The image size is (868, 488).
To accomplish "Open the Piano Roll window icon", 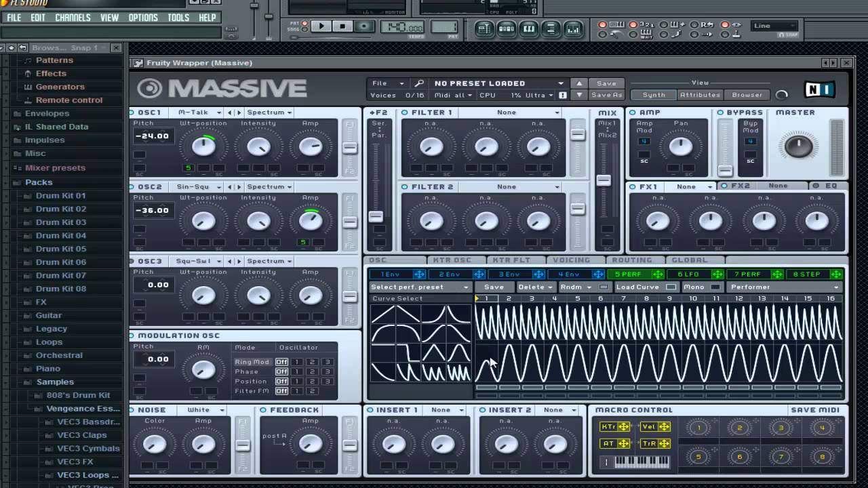I will (x=529, y=28).
